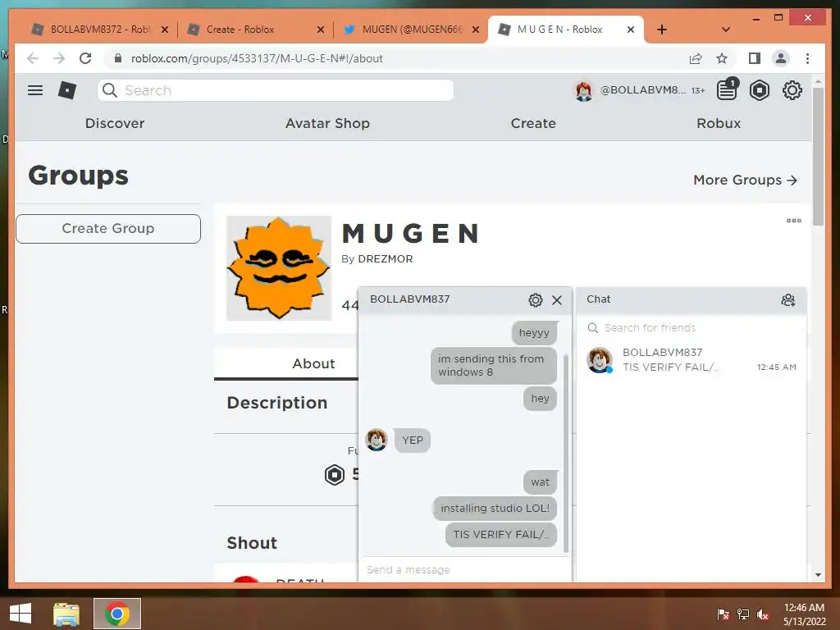This screenshot has width=840, height=630.
Task: Open the Chrome three-dot menu
Action: click(x=807, y=58)
